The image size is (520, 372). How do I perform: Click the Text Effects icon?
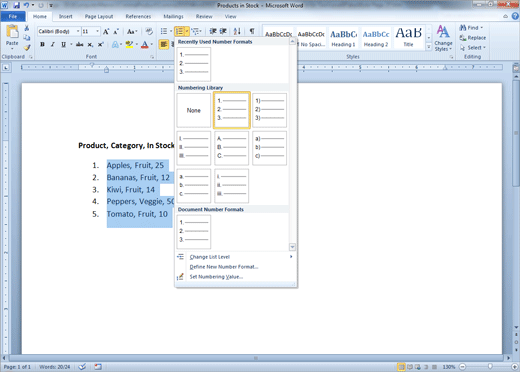click(115, 44)
